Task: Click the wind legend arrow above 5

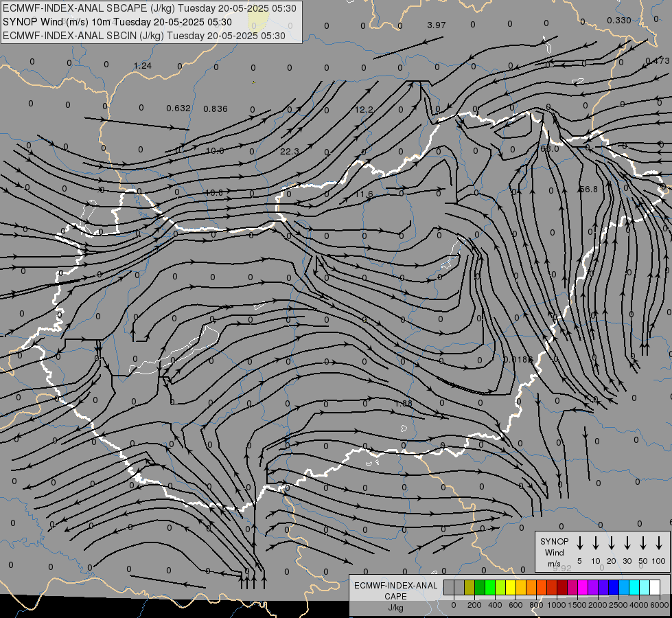Action: [579, 542]
